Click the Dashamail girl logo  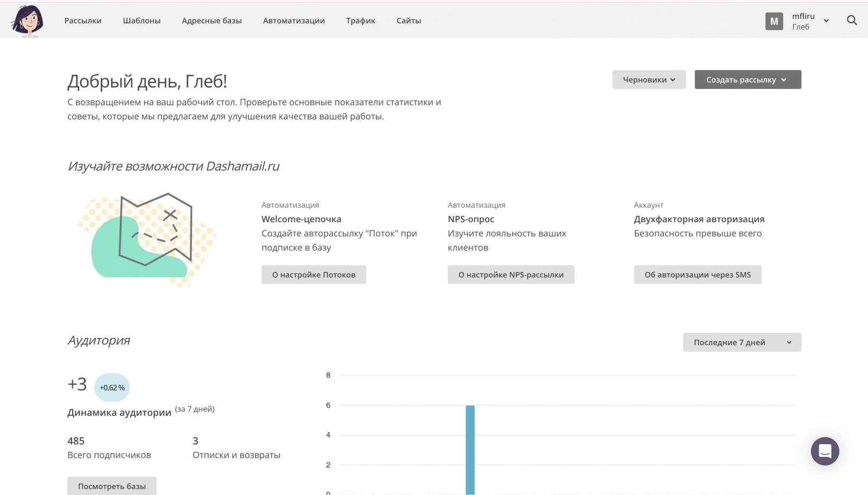[27, 21]
